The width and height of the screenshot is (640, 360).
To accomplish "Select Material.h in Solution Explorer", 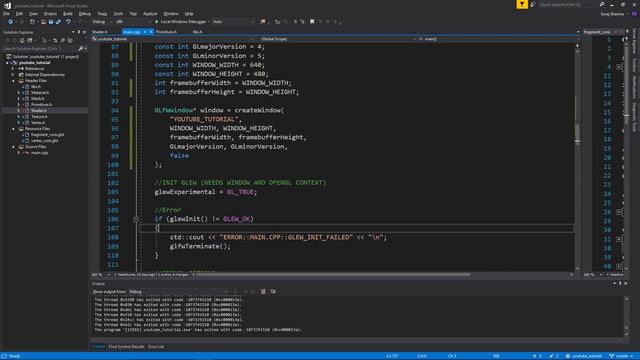I will coord(40,93).
